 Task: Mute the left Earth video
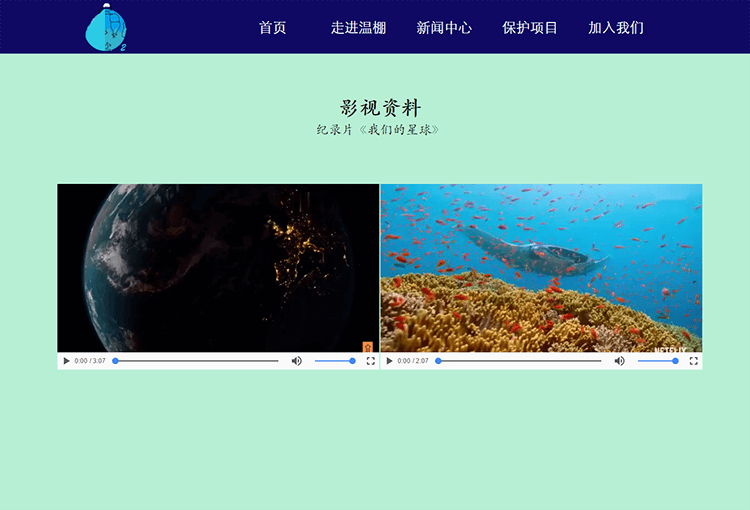296,361
